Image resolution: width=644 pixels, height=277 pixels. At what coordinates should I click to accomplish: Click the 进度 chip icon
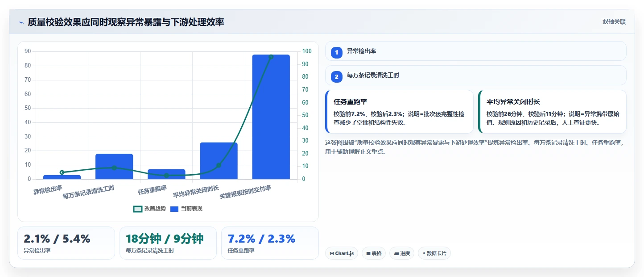pyautogui.click(x=396, y=254)
